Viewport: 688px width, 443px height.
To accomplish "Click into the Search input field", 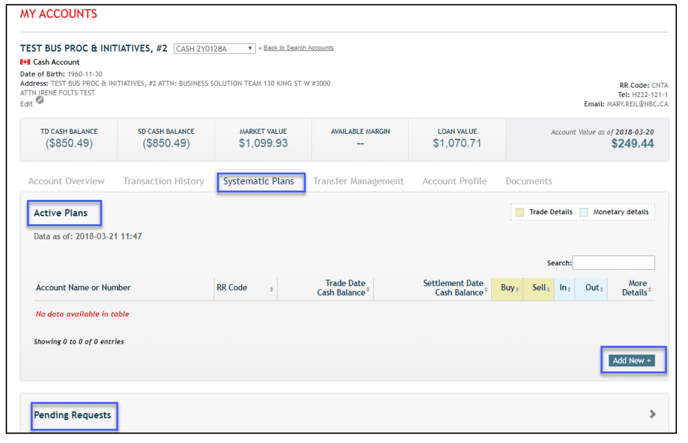I will 614,263.
